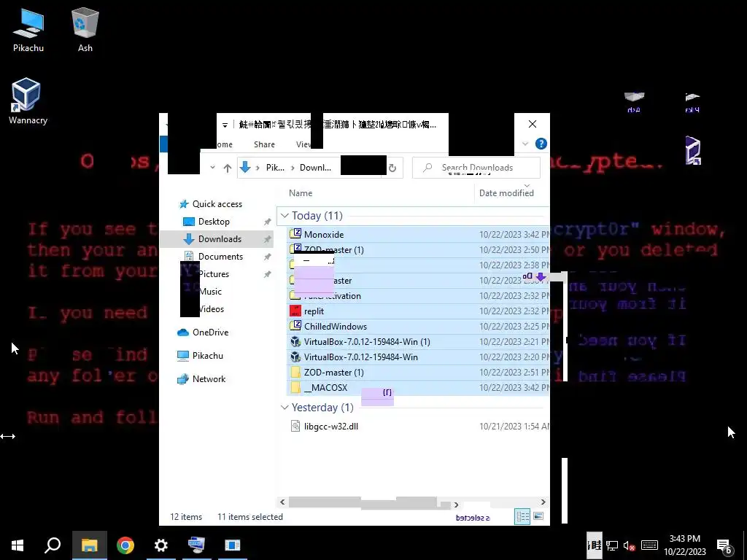
Task: Click the Search Downloads box
Action: pos(476,168)
